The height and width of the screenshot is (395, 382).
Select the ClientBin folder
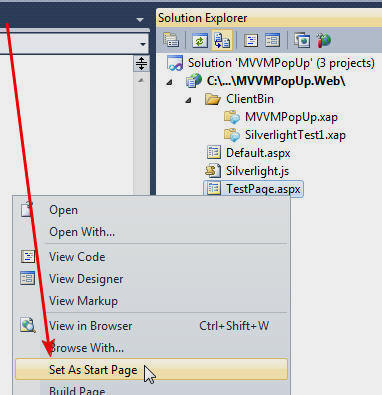[x=250, y=99]
